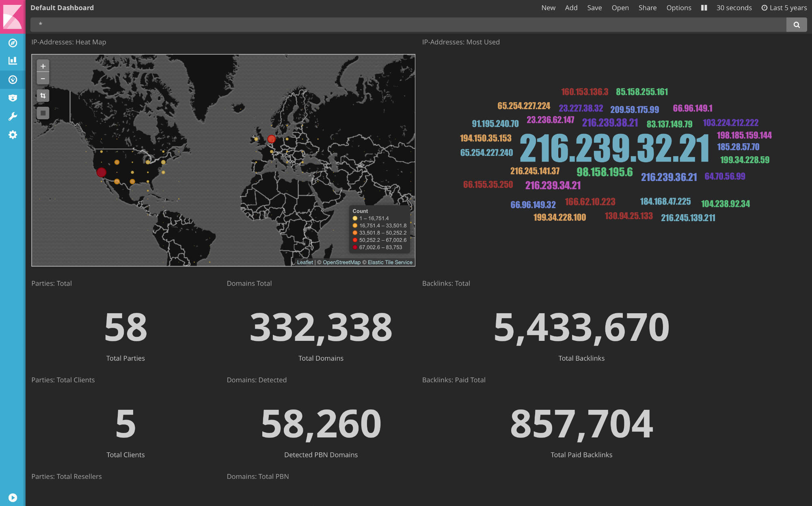Click the red Netherlands map marker
The height and width of the screenshot is (506, 812).
[x=272, y=139]
